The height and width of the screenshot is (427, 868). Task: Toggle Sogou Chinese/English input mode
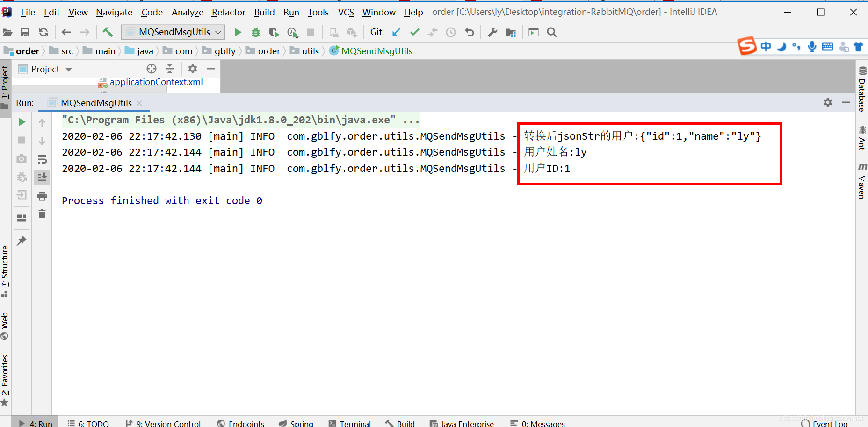click(x=766, y=46)
